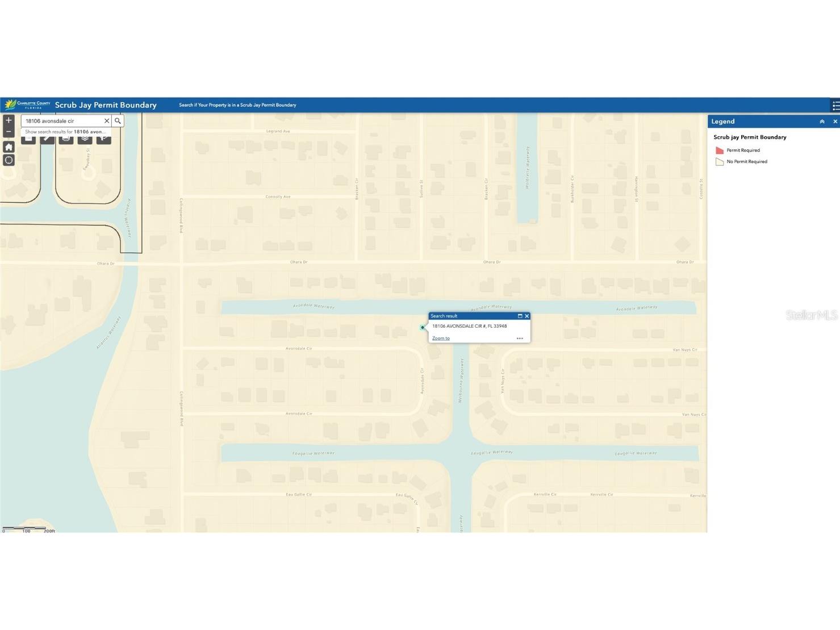Viewport: 840px width, 630px height.
Task: Click the Zoom Out minus icon
Action: tap(9, 131)
